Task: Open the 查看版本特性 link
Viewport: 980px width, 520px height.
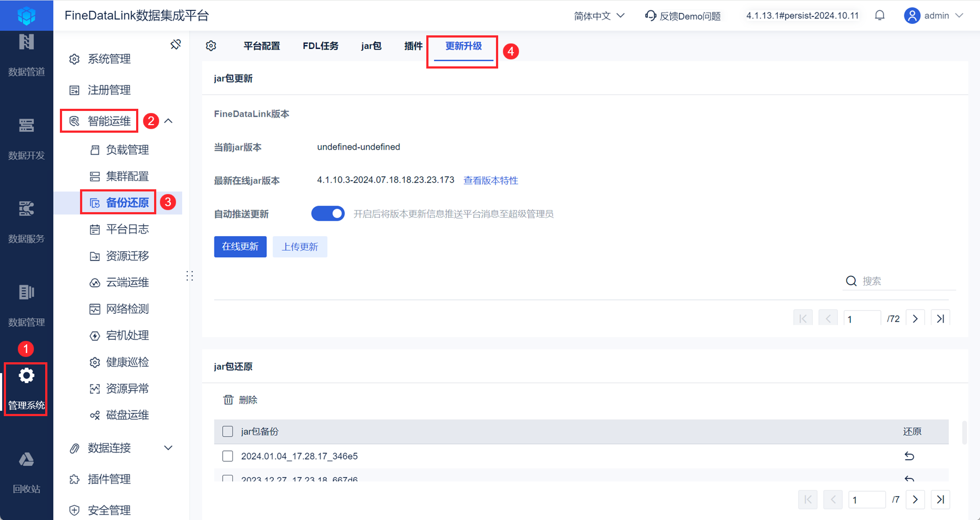Action: pos(491,180)
